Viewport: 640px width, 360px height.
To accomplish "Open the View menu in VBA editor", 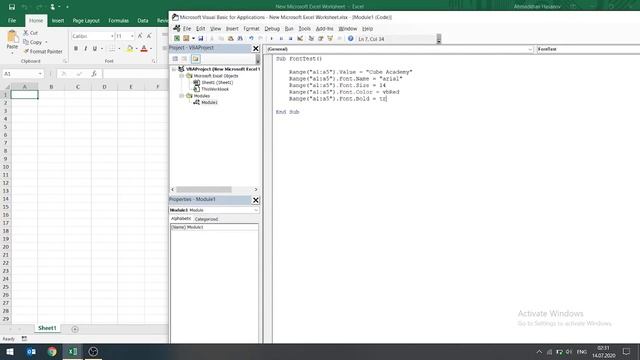I will tap(216, 29).
